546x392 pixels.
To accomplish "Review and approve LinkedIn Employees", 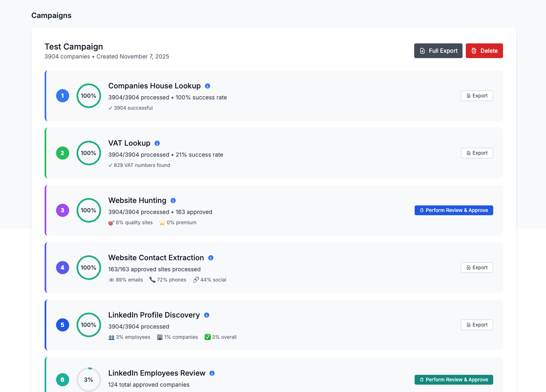I will (453, 380).
